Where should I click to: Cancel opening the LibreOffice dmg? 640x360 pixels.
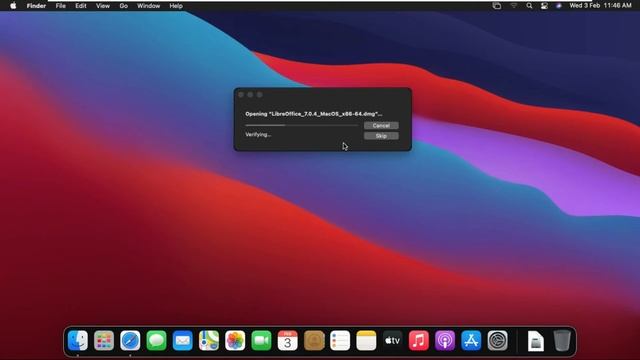381,125
